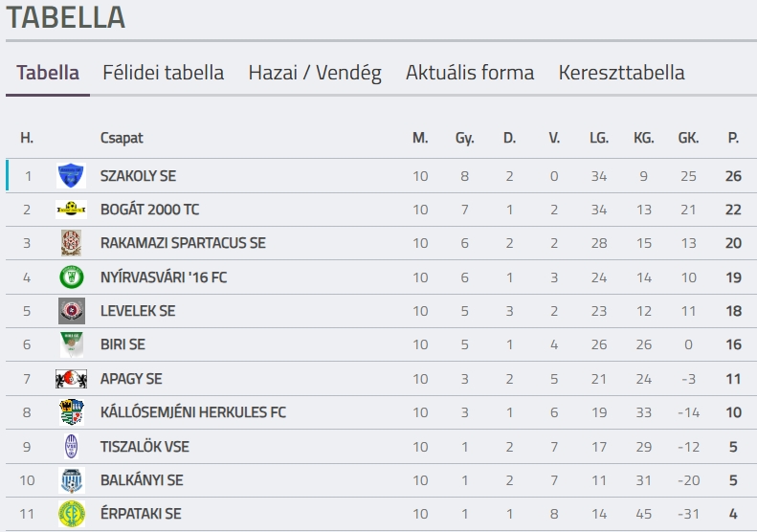Screen dimensions: 757x532
Task: Open the Hazai / Vendég tab
Action: coord(315,73)
